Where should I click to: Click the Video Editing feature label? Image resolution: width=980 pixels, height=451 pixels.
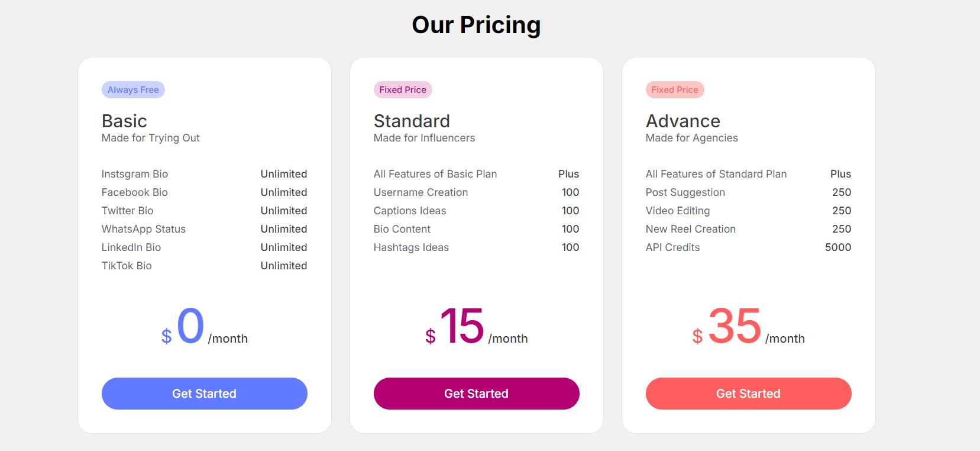tap(678, 211)
